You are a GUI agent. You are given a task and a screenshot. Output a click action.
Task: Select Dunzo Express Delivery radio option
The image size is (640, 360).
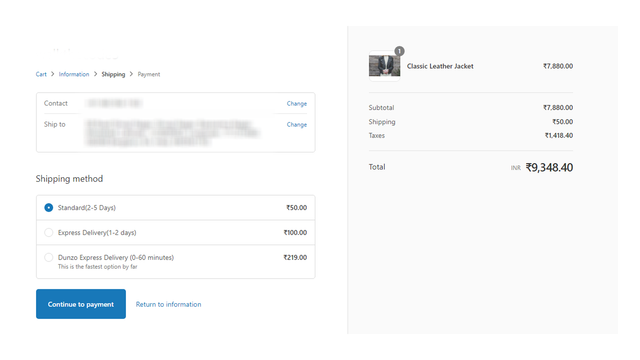coord(49,258)
